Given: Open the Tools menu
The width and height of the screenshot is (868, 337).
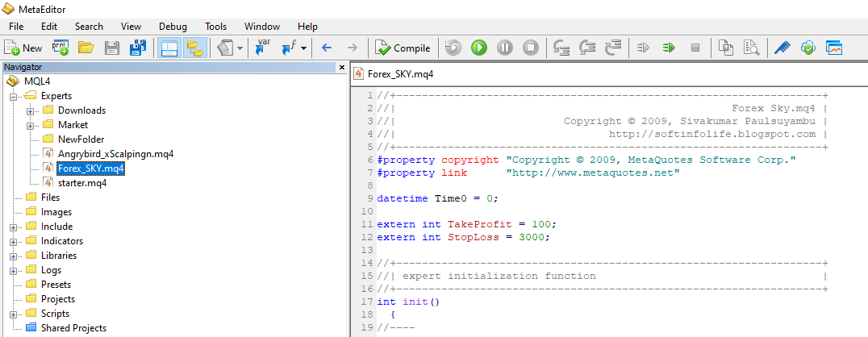Looking at the screenshot, I should pos(216,27).
